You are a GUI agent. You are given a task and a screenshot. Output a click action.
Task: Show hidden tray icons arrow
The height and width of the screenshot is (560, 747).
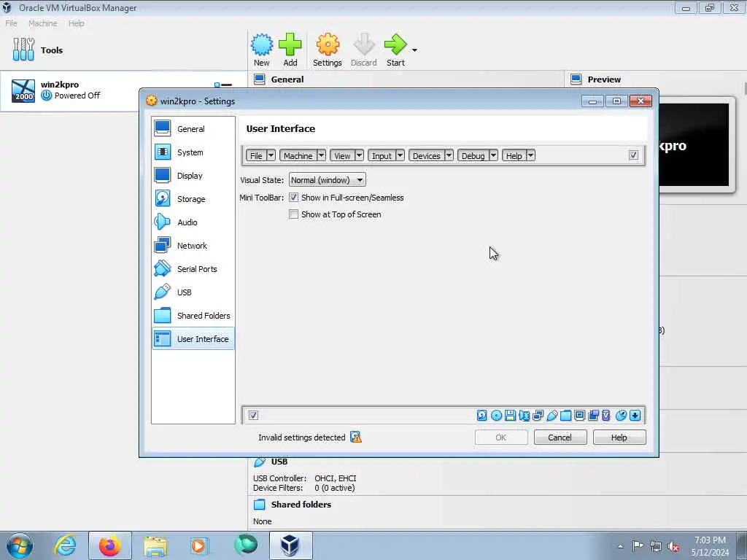pyautogui.click(x=620, y=547)
